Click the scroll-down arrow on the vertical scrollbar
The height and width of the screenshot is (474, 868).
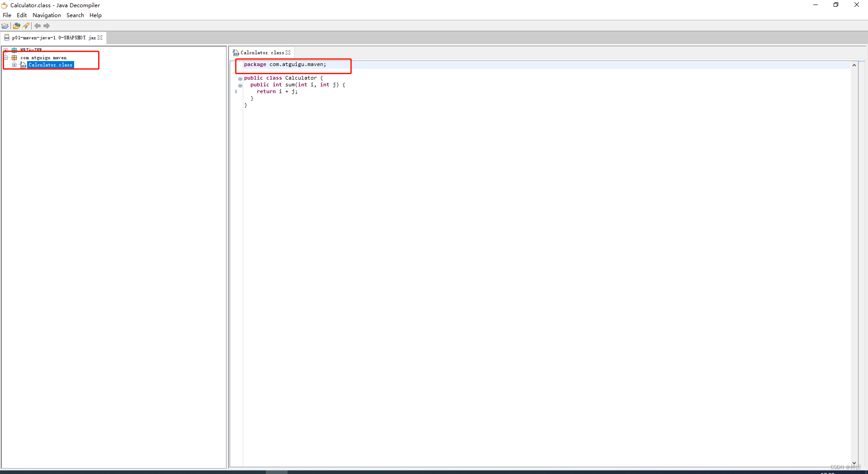[x=854, y=463]
